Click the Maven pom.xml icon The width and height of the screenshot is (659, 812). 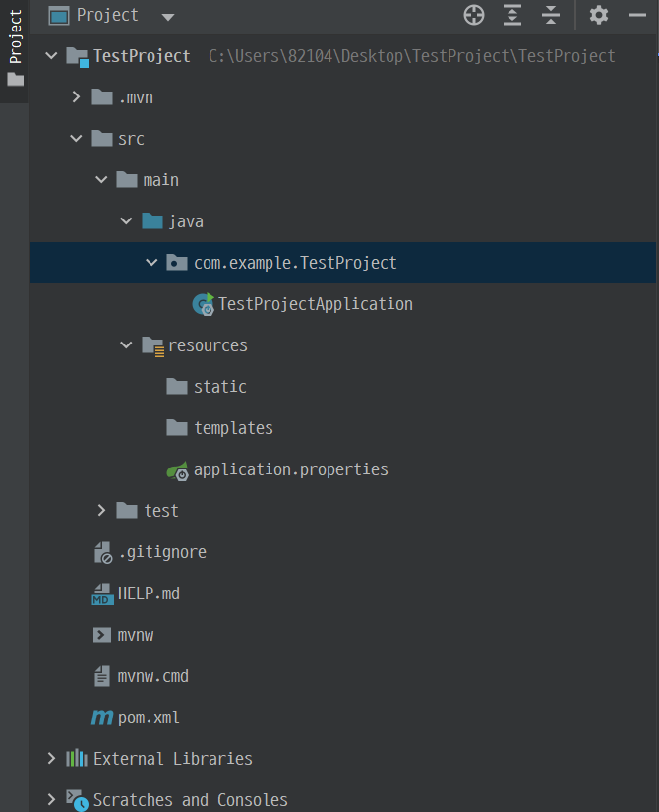[x=102, y=718]
